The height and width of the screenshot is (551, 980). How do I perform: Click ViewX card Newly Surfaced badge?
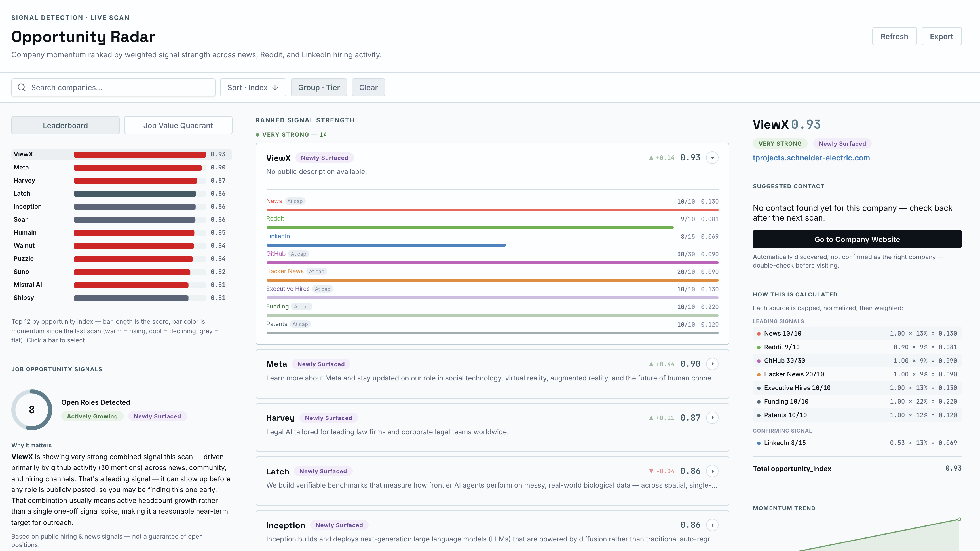(324, 158)
